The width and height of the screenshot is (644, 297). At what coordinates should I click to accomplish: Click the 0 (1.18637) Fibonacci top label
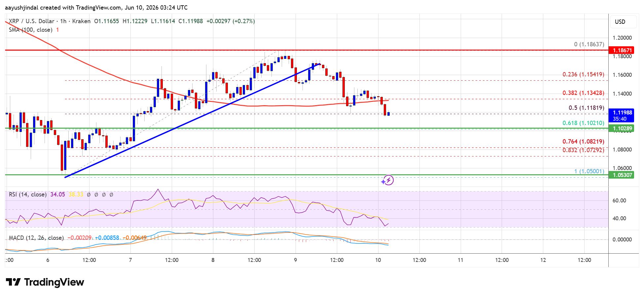point(589,44)
